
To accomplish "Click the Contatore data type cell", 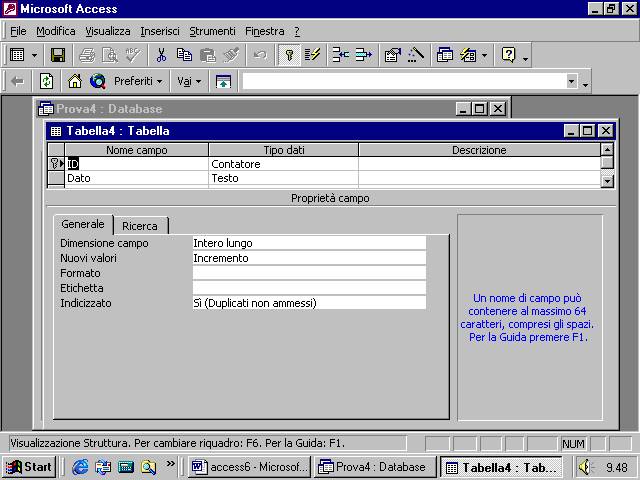I will pos(283,164).
